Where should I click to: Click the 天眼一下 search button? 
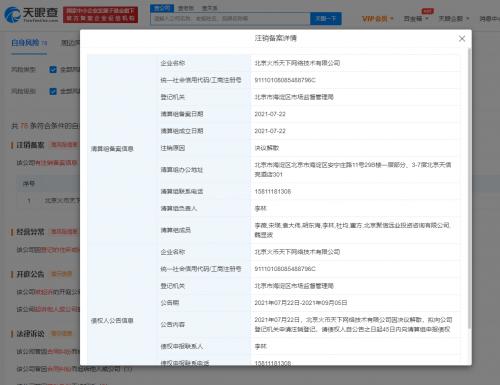326,19
